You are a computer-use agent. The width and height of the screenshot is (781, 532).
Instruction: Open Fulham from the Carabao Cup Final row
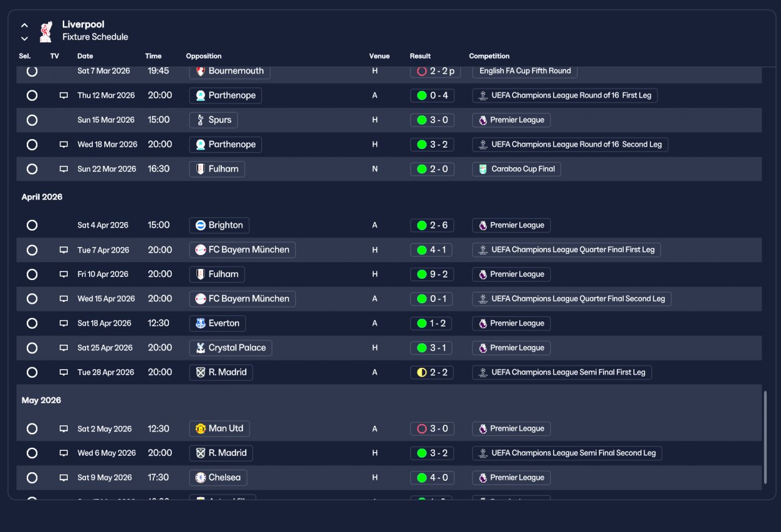(217, 169)
